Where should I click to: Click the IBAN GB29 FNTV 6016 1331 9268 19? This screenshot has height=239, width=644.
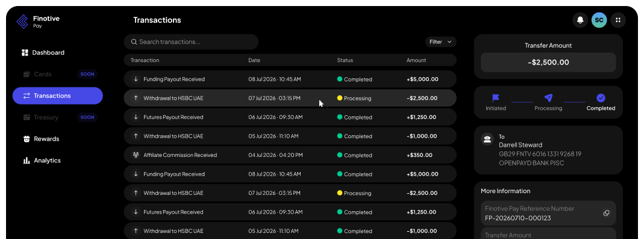540,155
